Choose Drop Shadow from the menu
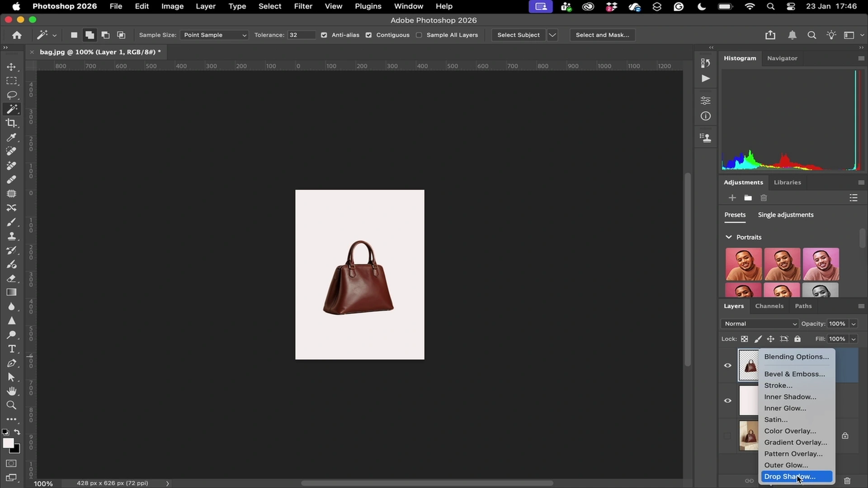The image size is (868, 488). 789,477
